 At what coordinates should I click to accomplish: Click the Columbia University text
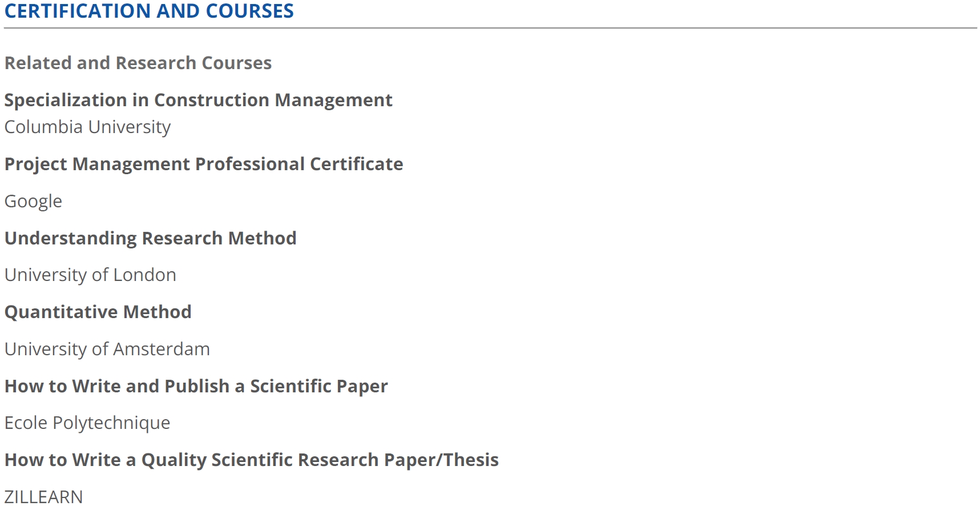87,127
